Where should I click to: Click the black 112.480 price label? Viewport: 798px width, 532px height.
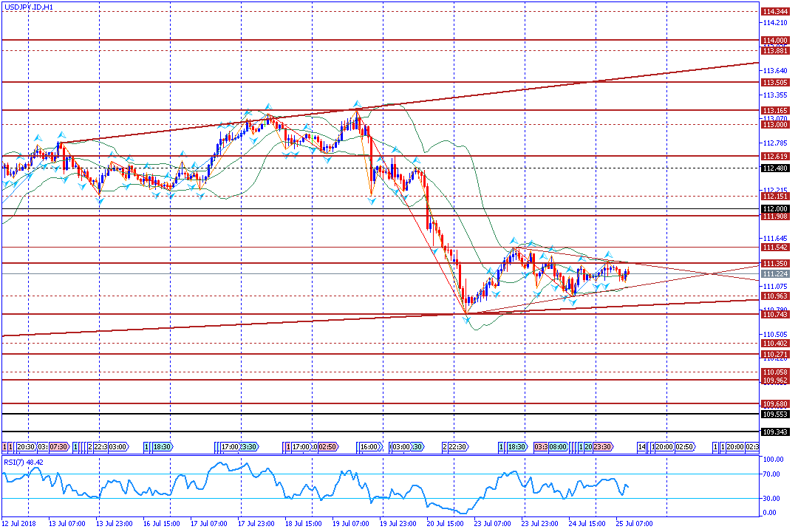(x=774, y=168)
